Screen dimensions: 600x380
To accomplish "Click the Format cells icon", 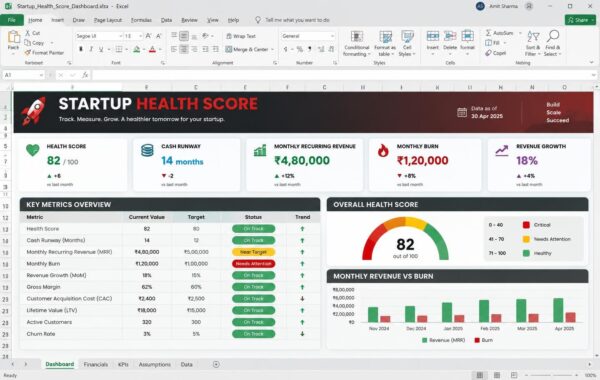I will point(467,36).
